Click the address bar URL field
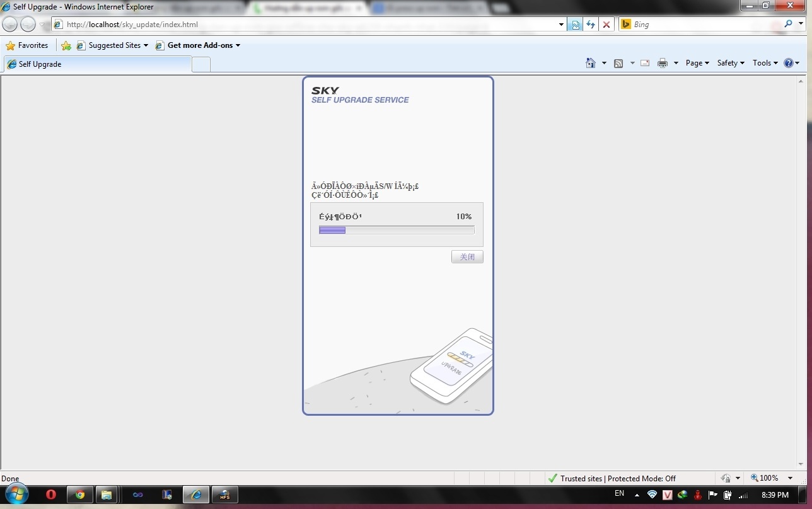The image size is (812, 509). click(x=309, y=25)
